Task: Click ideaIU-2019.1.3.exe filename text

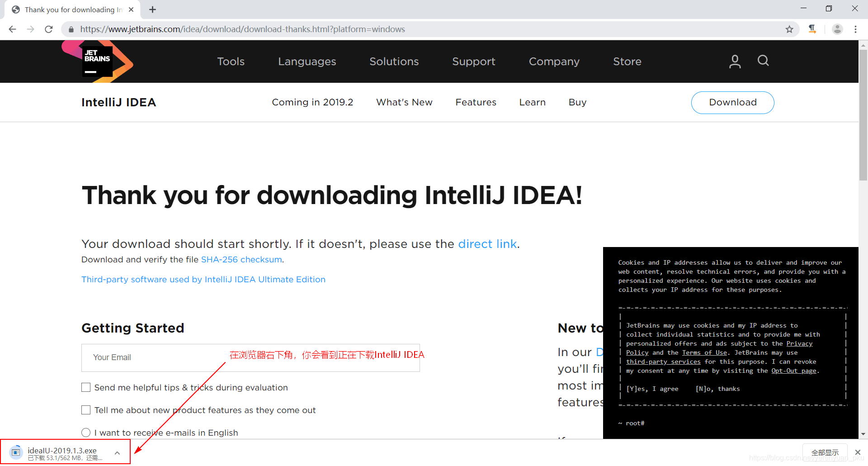Action: (x=62, y=451)
